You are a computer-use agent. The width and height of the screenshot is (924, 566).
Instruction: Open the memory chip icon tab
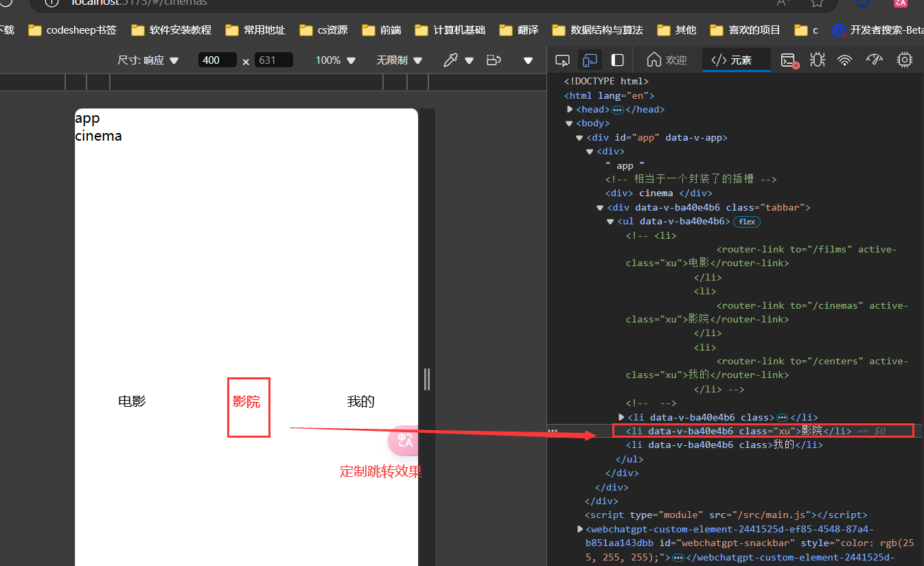[905, 60]
